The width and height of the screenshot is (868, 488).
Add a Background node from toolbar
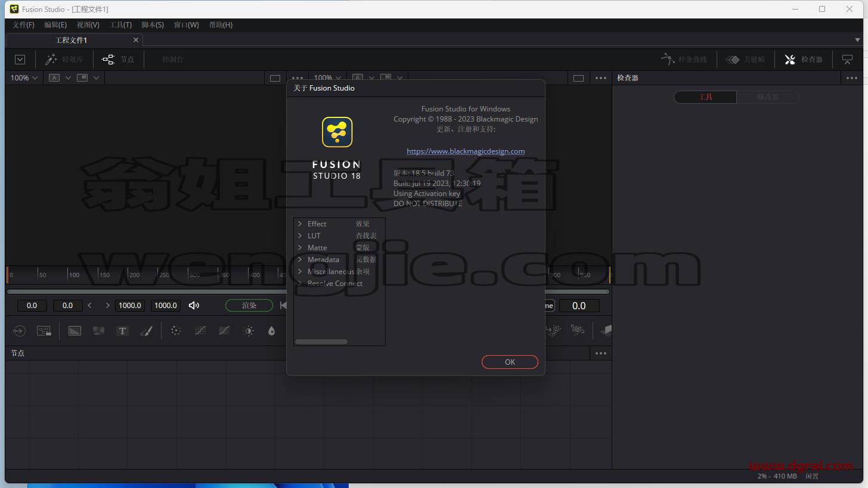click(x=75, y=331)
